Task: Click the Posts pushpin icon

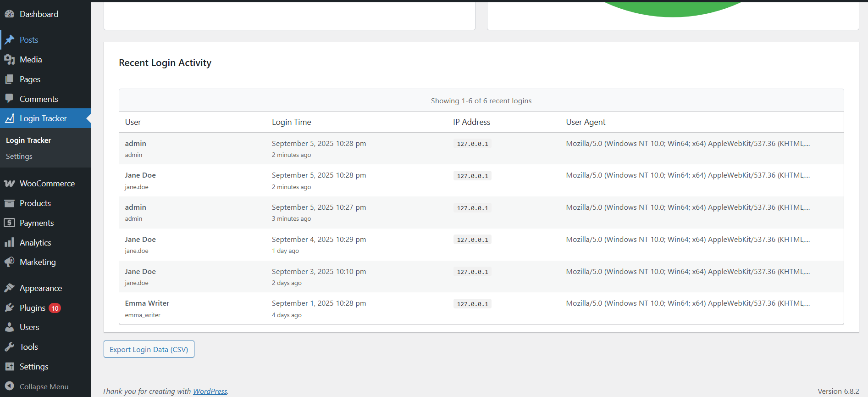Action: click(x=10, y=40)
